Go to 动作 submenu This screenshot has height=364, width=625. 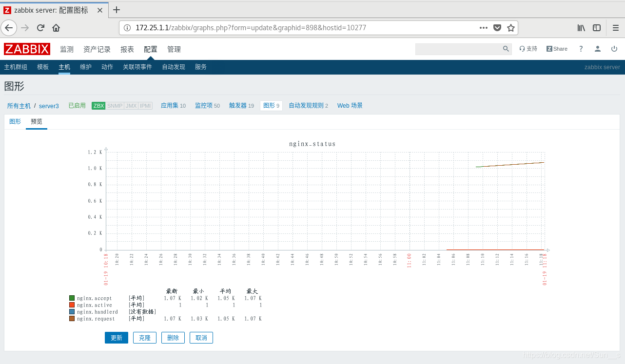click(107, 67)
